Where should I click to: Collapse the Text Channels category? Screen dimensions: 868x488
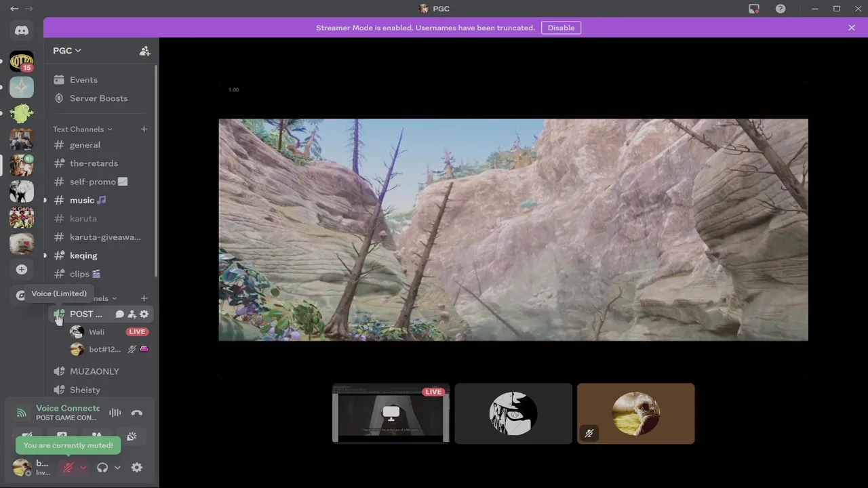point(82,129)
